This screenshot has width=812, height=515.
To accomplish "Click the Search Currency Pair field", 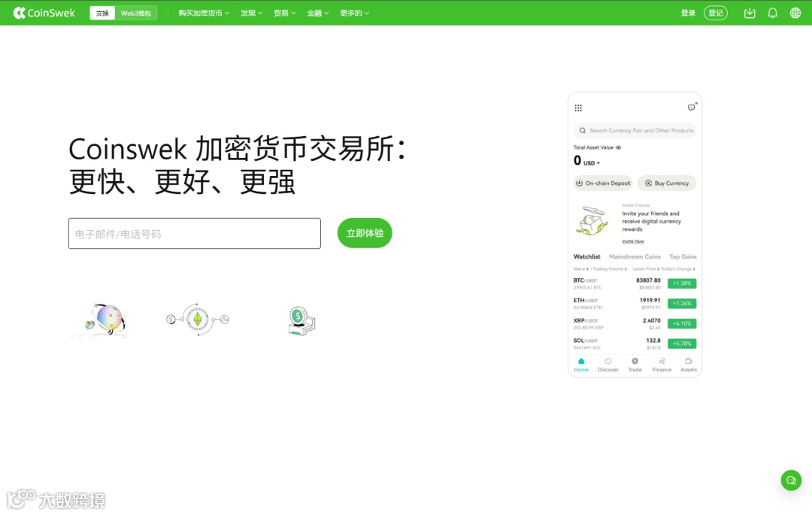I will click(x=635, y=130).
